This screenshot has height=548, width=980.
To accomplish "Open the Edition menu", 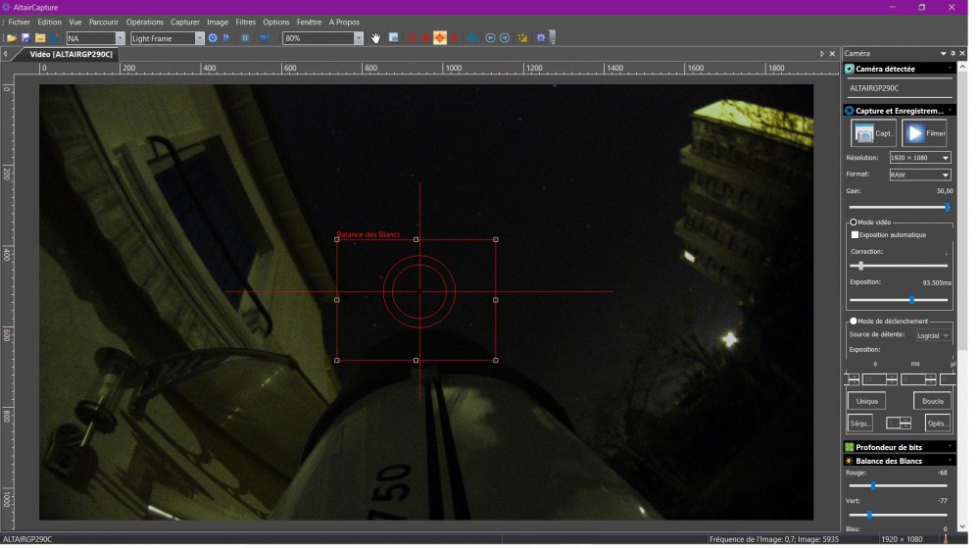I will 49,22.
